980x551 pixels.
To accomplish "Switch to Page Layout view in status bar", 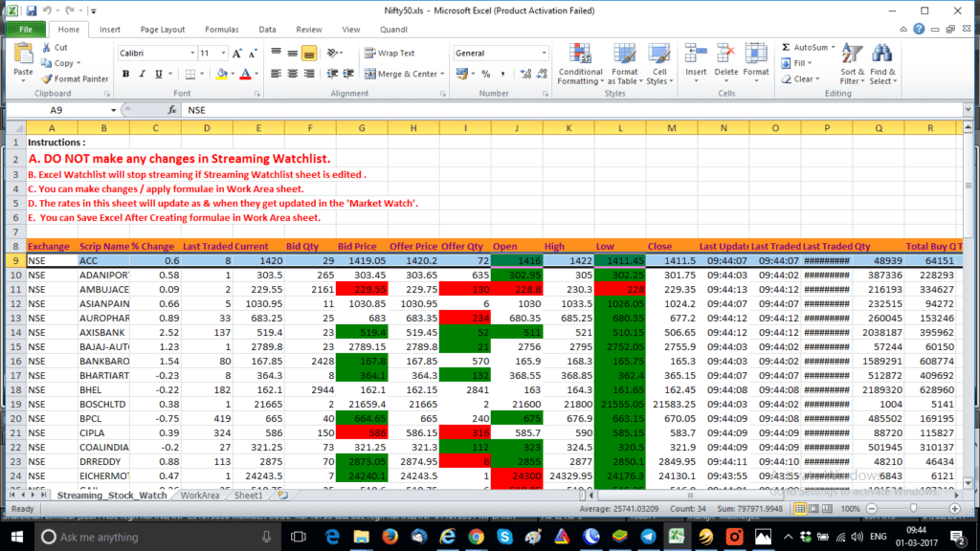I will click(813, 509).
